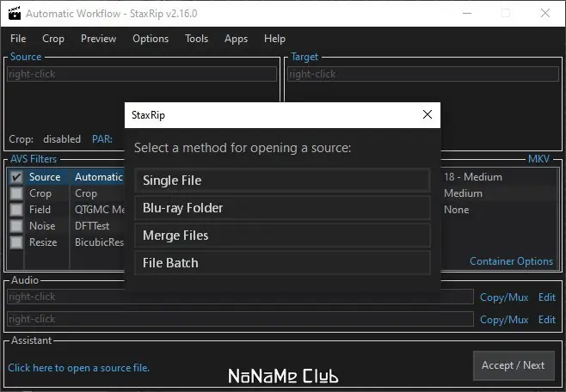Select the QTGMC field filter entry
This screenshot has height=392, width=566.
click(100, 210)
